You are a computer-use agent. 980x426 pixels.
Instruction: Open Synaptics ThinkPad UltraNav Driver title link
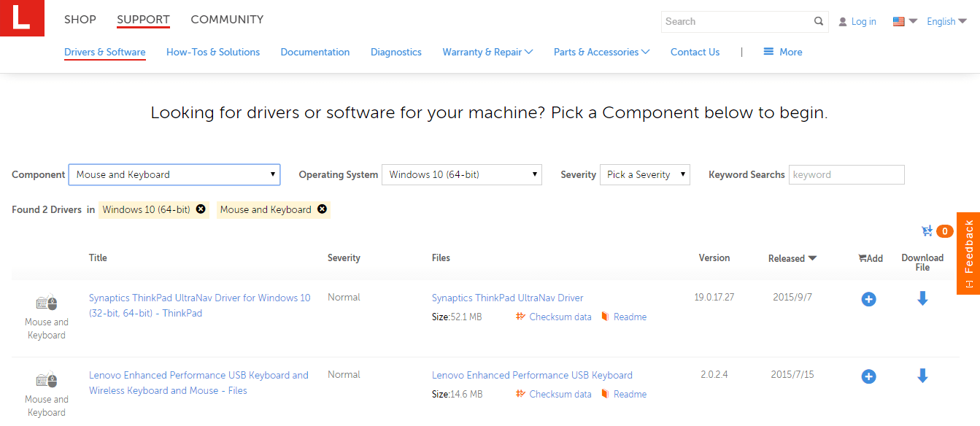coord(200,306)
